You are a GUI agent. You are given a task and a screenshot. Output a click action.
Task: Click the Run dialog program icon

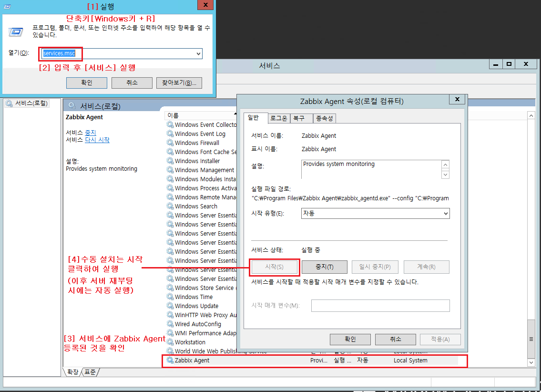tap(16, 32)
